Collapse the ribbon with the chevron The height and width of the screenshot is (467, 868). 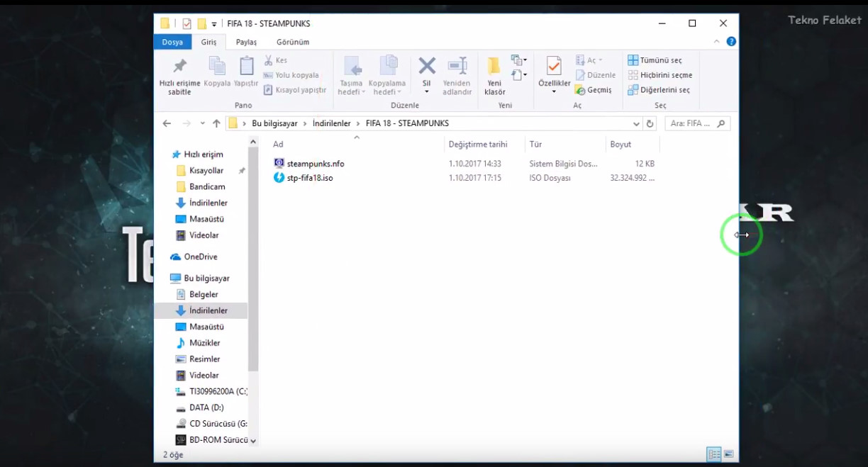point(716,42)
